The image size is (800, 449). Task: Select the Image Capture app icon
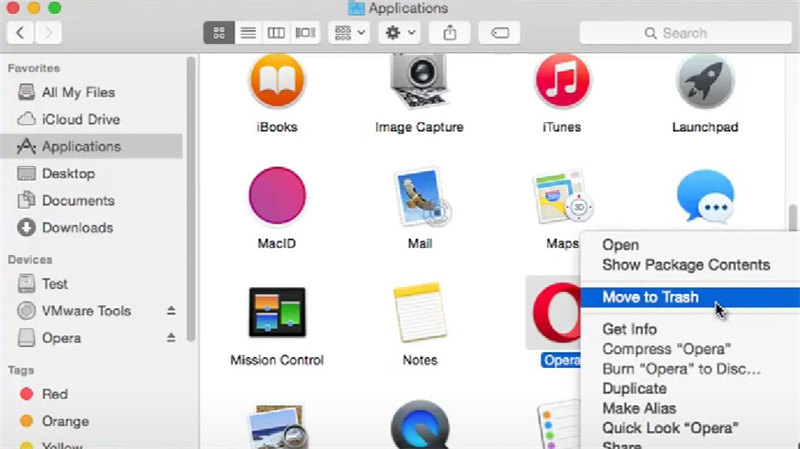(419, 82)
